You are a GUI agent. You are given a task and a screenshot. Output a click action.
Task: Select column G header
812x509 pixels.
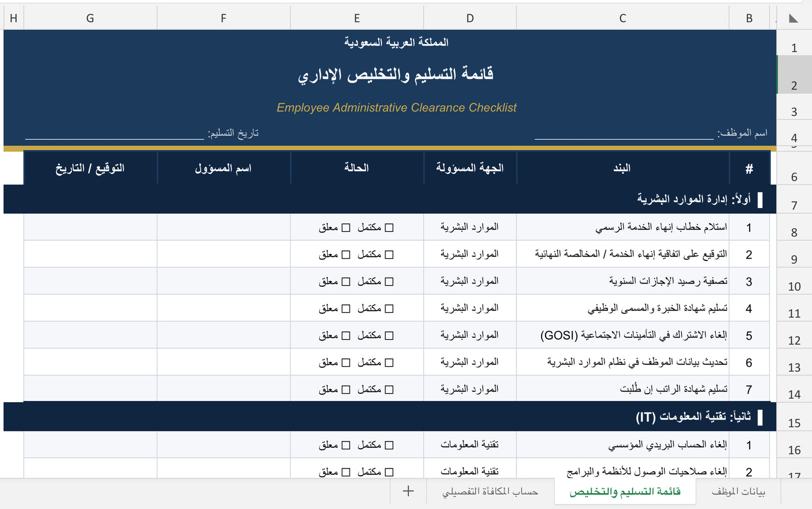(90, 18)
